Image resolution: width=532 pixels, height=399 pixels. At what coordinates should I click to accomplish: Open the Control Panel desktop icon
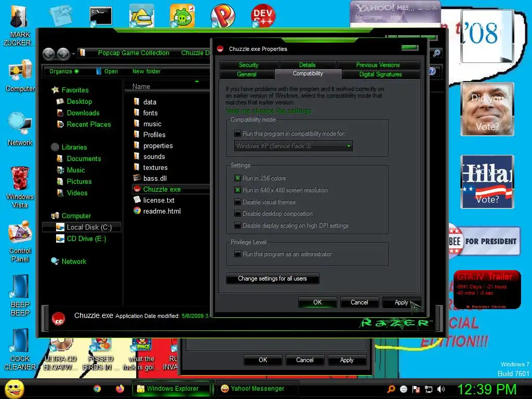[20, 241]
